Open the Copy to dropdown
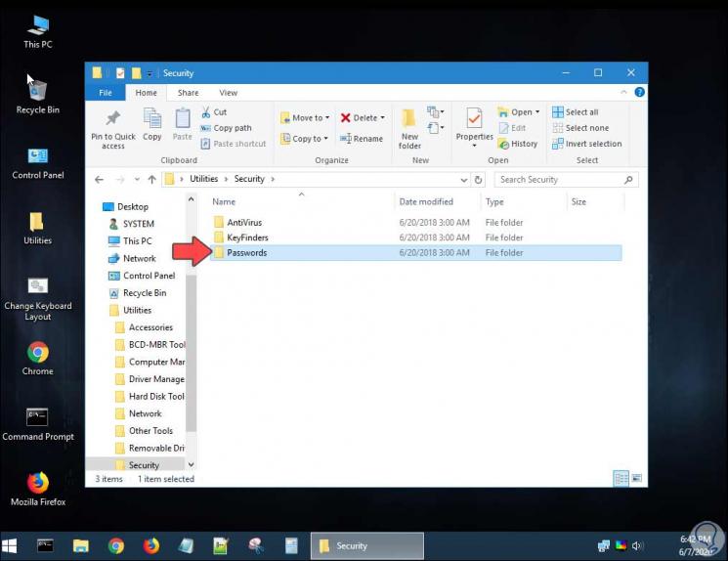This screenshot has width=728, height=561. tap(304, 139)
